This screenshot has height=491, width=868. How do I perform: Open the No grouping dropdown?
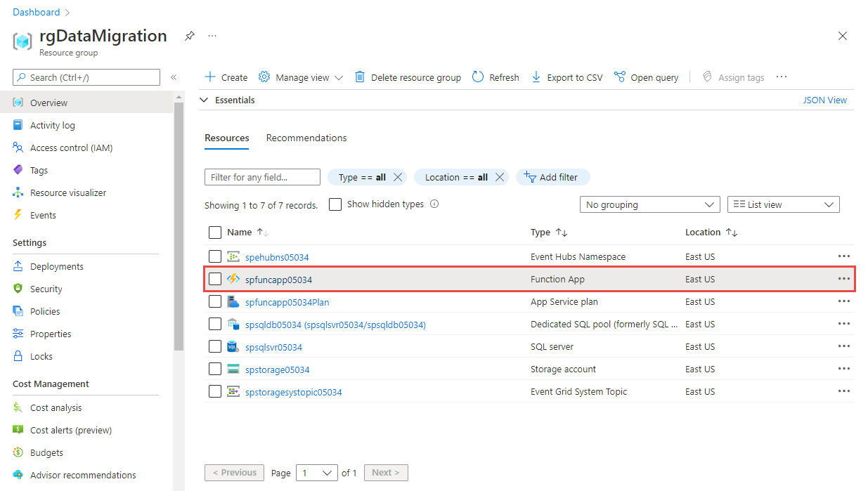pos(649,204)
